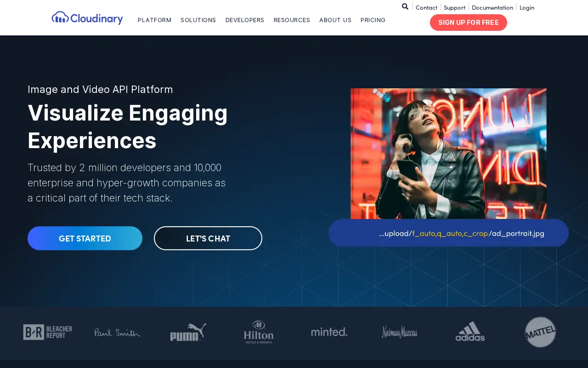Open the Developers menu
This screenshot has height=368, width=588.
tap(245, 20)
